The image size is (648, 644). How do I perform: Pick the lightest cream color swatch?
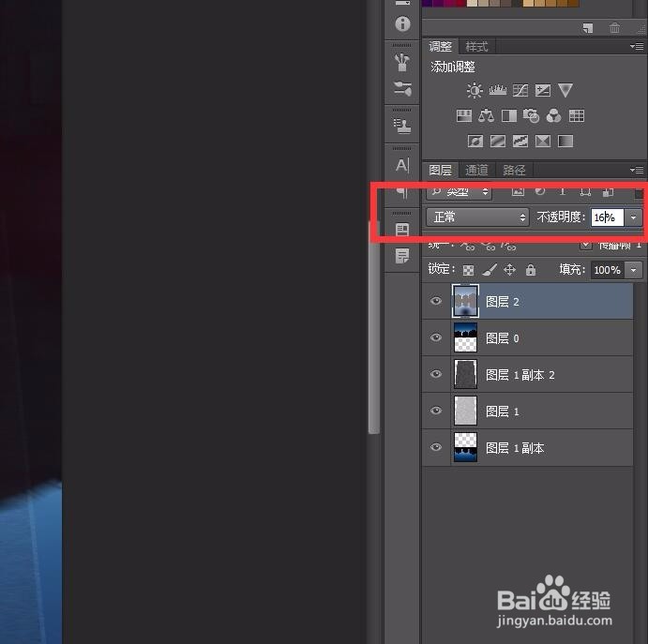pos(472,4)
